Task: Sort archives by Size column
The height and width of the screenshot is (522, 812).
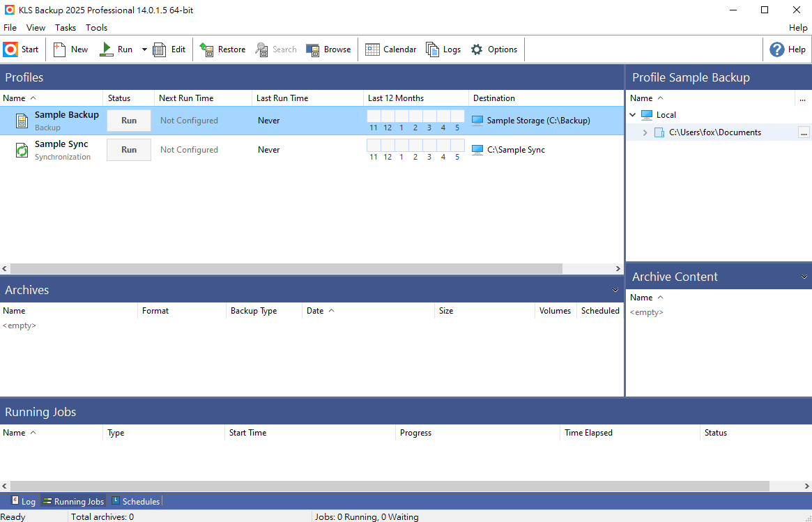Action: pos(484,311)
